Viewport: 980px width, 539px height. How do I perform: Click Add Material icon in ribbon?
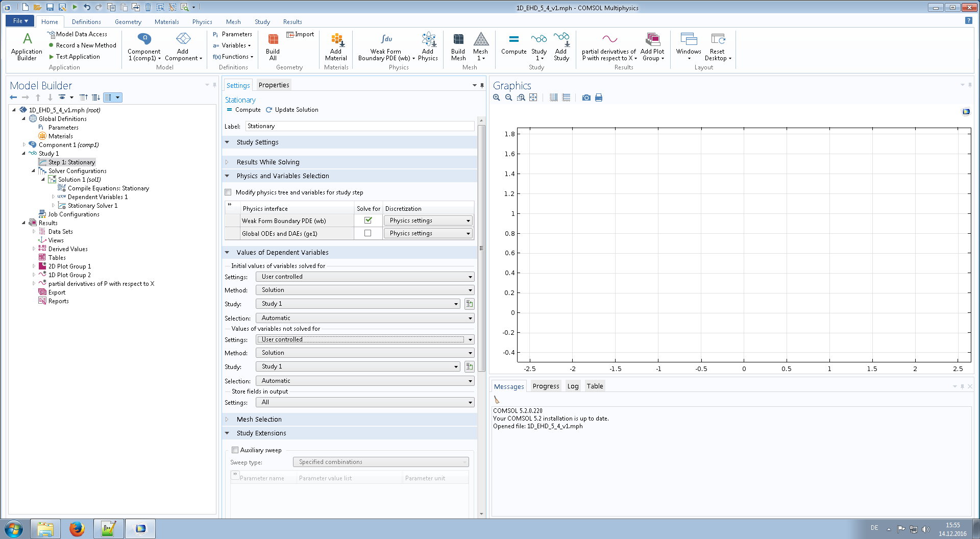pos(336,46)
